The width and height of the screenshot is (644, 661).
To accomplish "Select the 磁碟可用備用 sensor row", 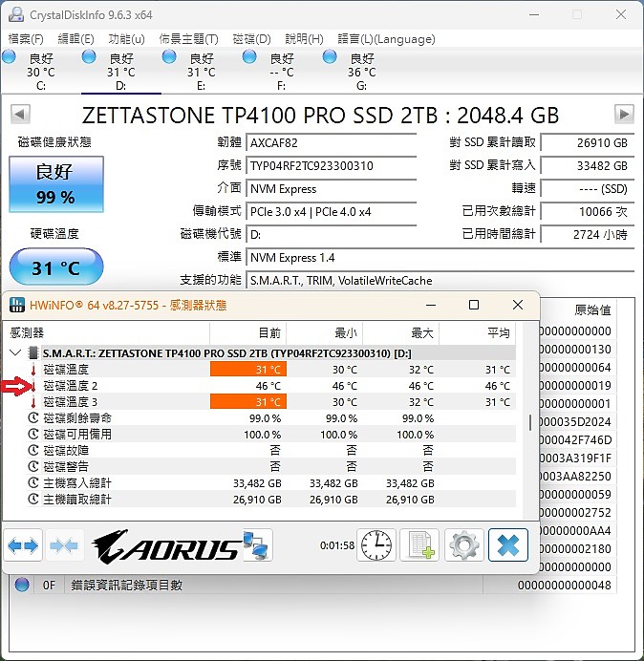I will point(269,435).
